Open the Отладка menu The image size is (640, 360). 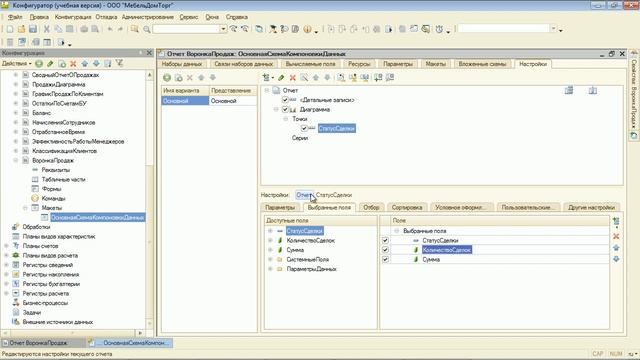[x=106, y=17]
